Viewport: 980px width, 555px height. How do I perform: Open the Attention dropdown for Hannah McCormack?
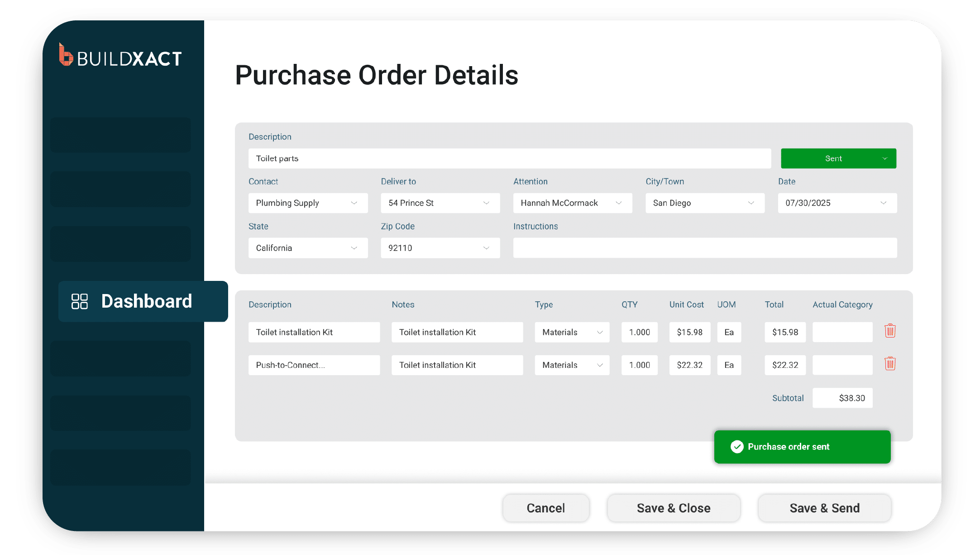tap(619, 203)
